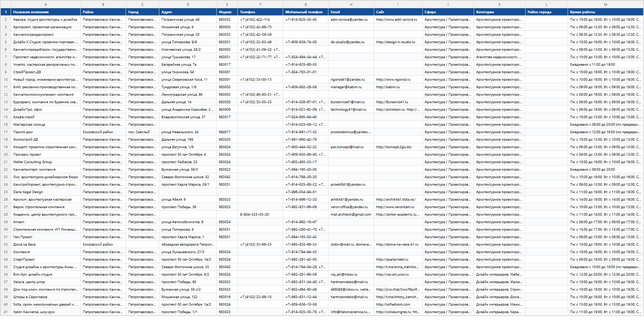This screenshot has width=644, height=322.
Task: Click the address "Тундровая улица, 1/6"
Action: pos(188,87)
